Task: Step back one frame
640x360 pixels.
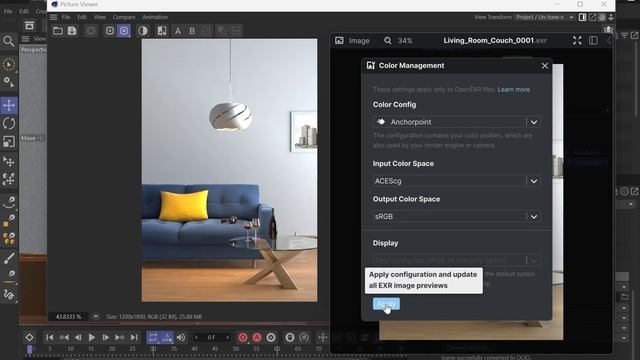Action: coord(78,337)
